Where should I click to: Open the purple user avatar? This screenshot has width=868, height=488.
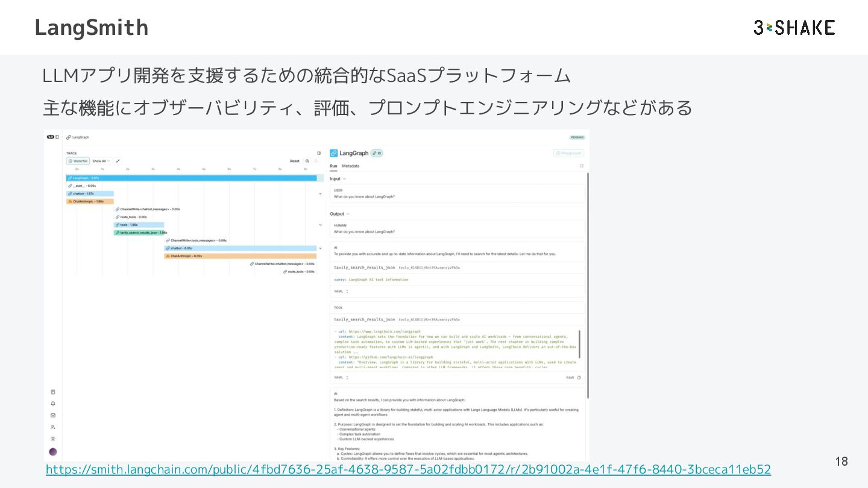pos(53,452)
